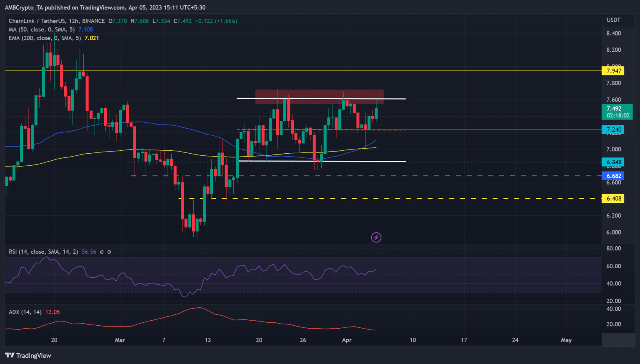Click the May date on time axis
This screenshot has width=640, height=364.
click(x=566, y=340)
